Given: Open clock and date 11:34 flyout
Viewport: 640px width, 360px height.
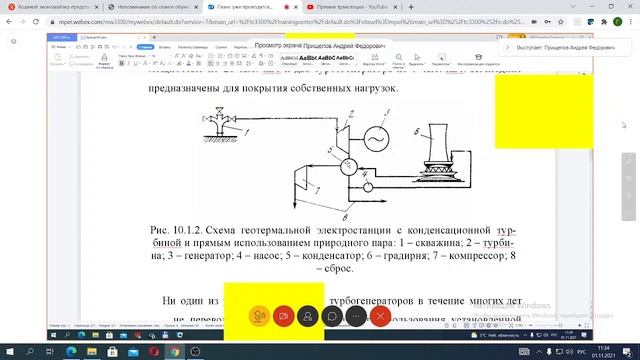Looking at the screenshot, I should [x=603, y=351].
